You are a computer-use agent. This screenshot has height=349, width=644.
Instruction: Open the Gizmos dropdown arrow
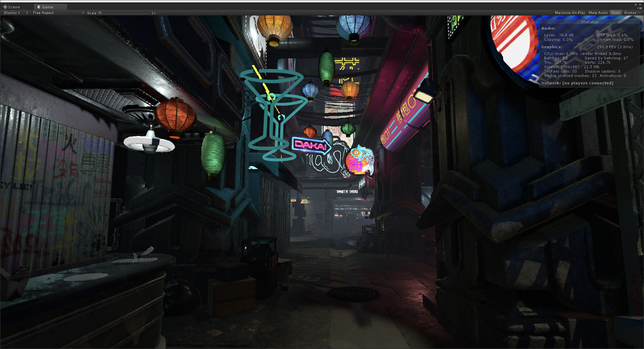click(x=640, y=13)
